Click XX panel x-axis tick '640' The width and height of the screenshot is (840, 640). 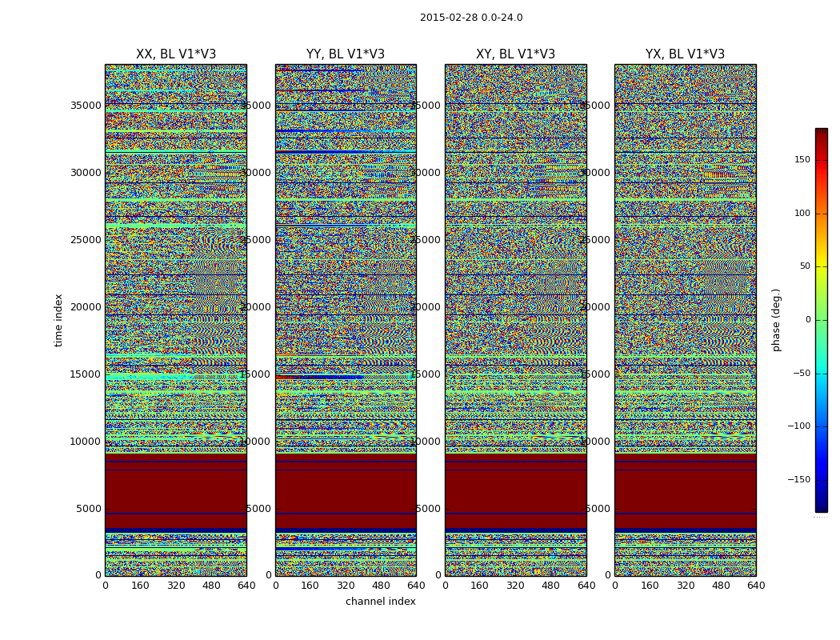246,586
